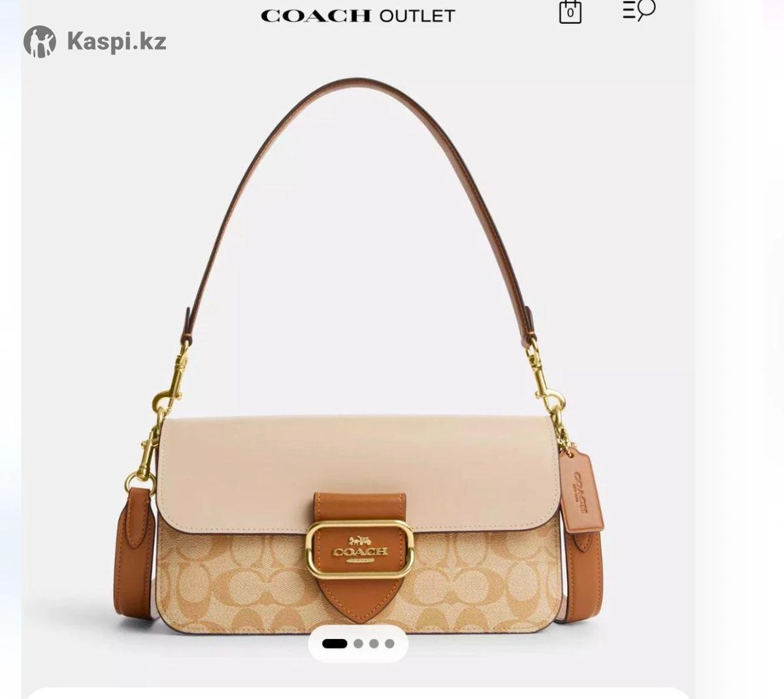784x699 pixels.
Task: Click the gold Coach buckle on the handbag
Action: [359, 549]
